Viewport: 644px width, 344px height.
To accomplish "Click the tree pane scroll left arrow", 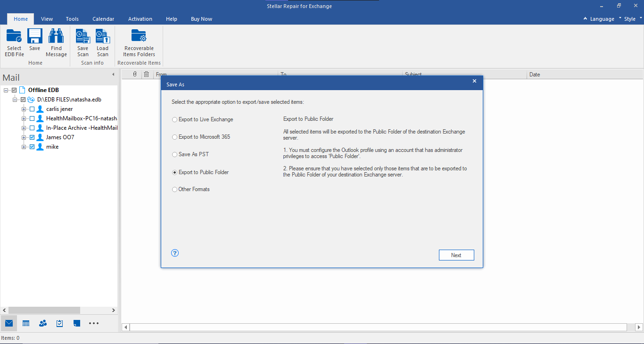I will click(x=4, y=310).
